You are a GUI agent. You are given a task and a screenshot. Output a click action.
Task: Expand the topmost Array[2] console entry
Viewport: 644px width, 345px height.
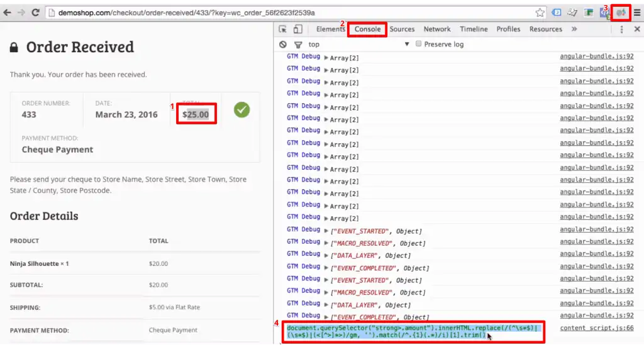coord(326,58)
